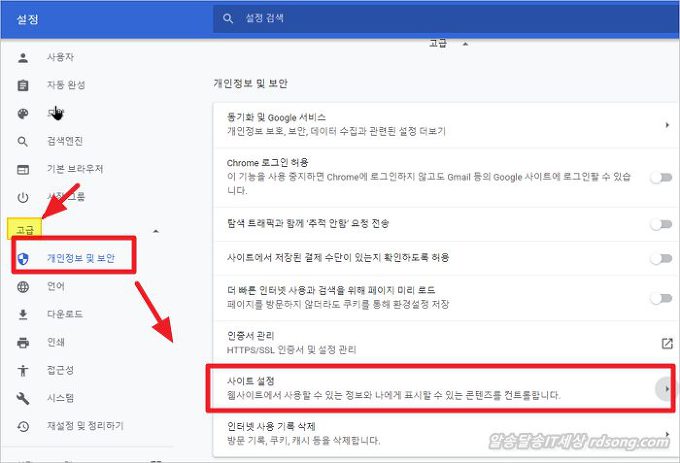Open the 인터넷 사용 기록 삭제 row
Screen dimensions: 680x463
pyautogui.click(x=446, y=434)
